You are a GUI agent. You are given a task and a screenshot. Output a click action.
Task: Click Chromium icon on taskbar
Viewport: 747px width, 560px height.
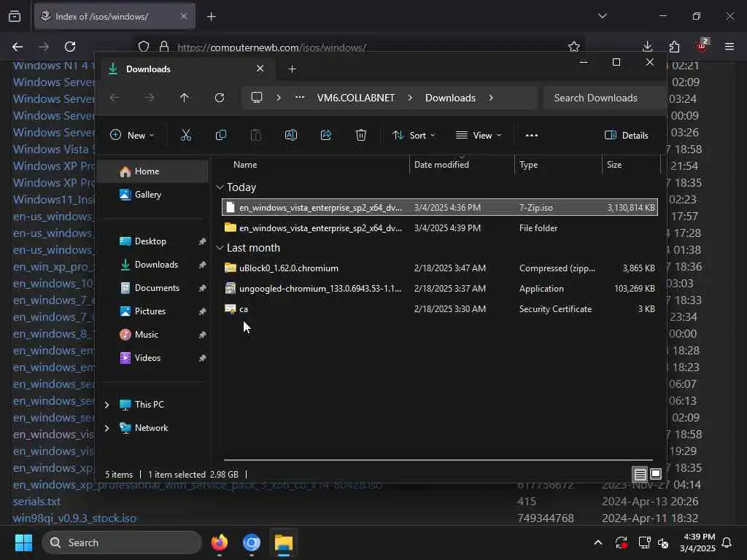[x=252, y=542]
